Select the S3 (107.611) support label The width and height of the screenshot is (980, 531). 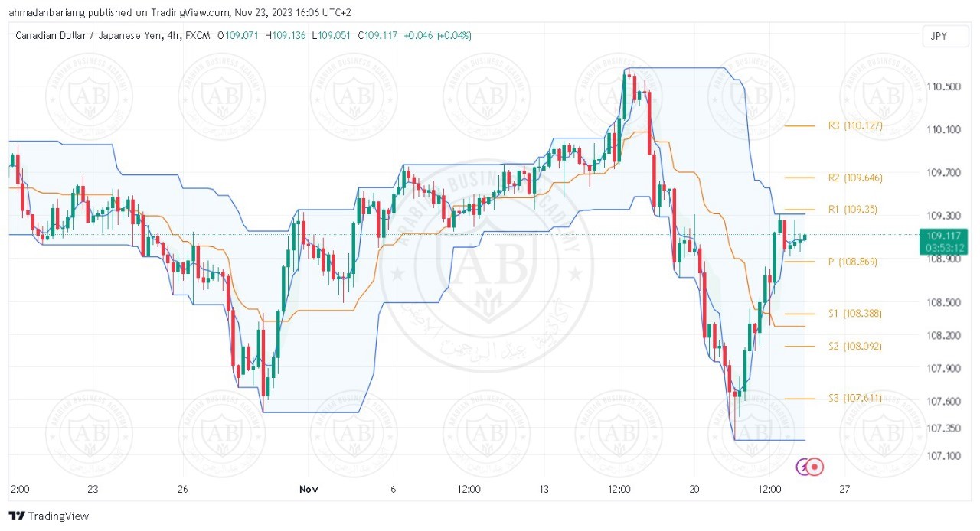click(x=854, y=398)
